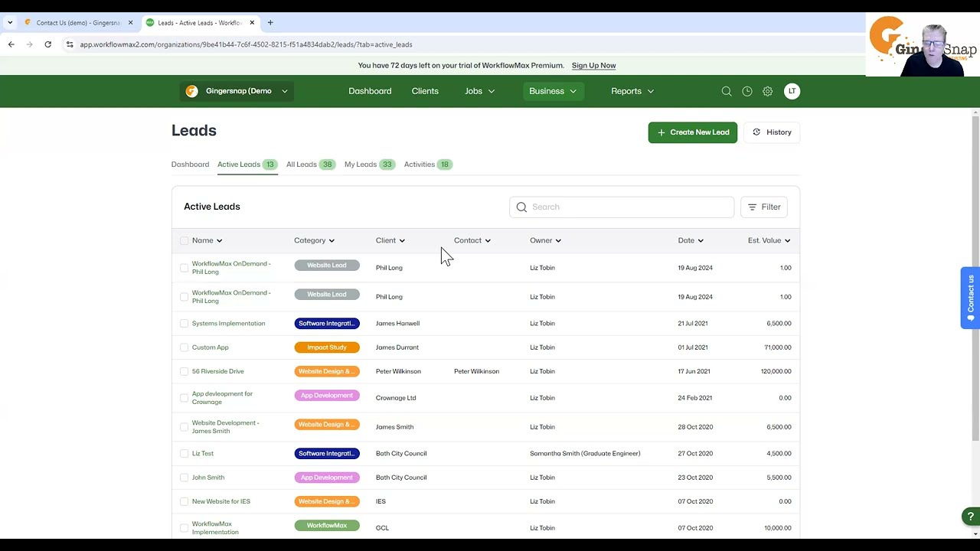Open a new browser tab
Screen dimensions: 980x551
(x=270, y=23)
